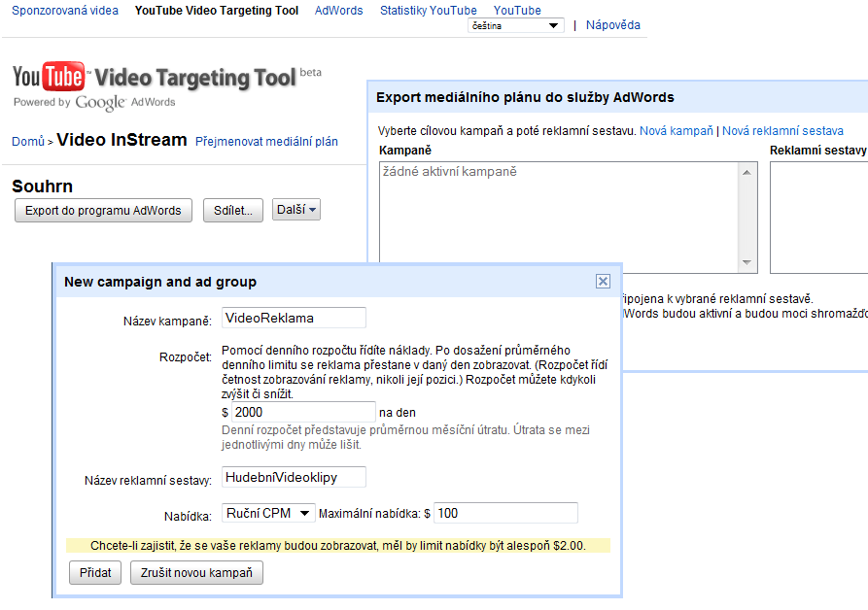Open the Nápověda help link
Screen dimensions: 868x610
pyautogui.click(x=612, y=25)
